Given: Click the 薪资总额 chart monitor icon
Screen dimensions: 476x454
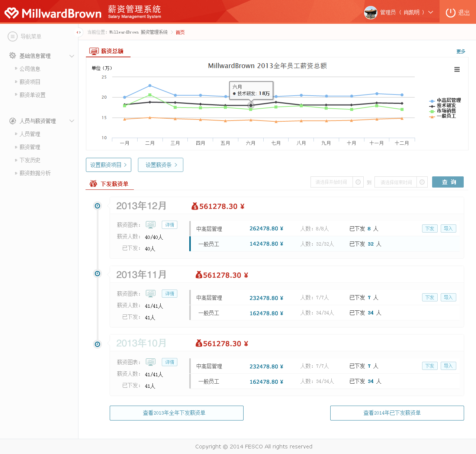Looking at the screenshot, I should click(x=94, y=51).
